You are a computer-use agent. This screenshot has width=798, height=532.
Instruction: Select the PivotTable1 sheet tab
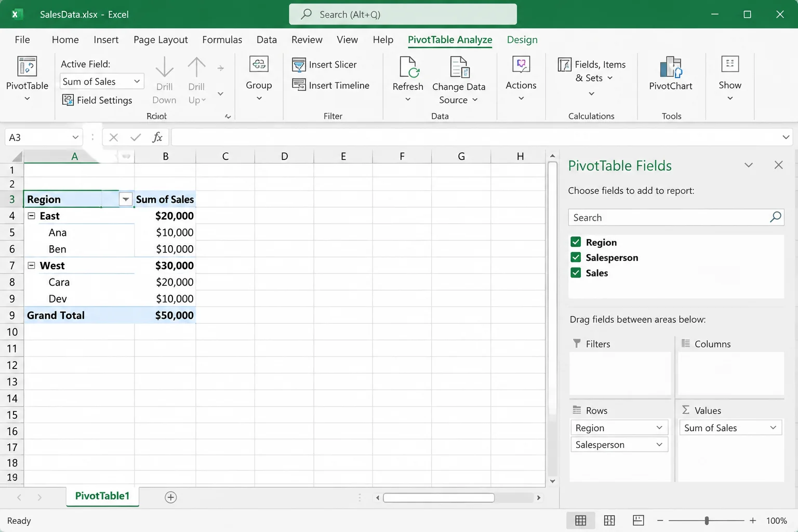coord(102,496)
